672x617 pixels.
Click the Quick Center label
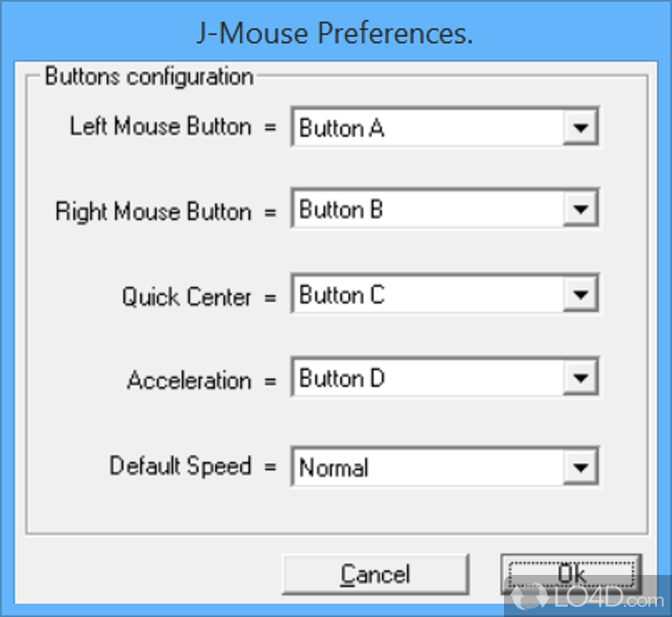(x=186, y=297)
